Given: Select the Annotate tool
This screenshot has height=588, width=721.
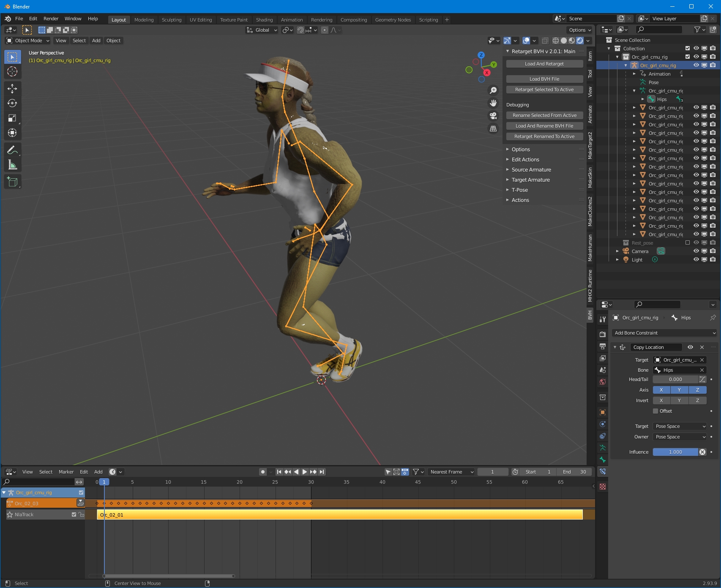Looking at the screenshot, I should 12,150.
